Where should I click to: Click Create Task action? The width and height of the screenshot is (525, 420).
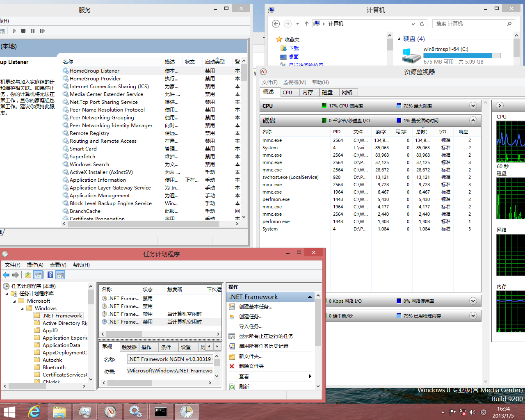(251, 317)
